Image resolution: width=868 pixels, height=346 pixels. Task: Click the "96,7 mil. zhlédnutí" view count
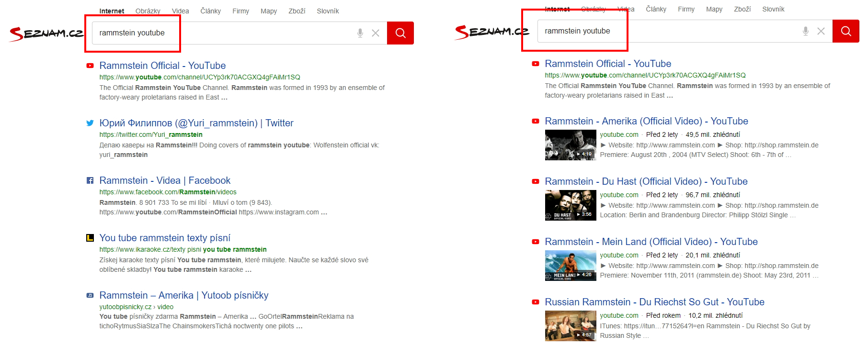(713, 195)
